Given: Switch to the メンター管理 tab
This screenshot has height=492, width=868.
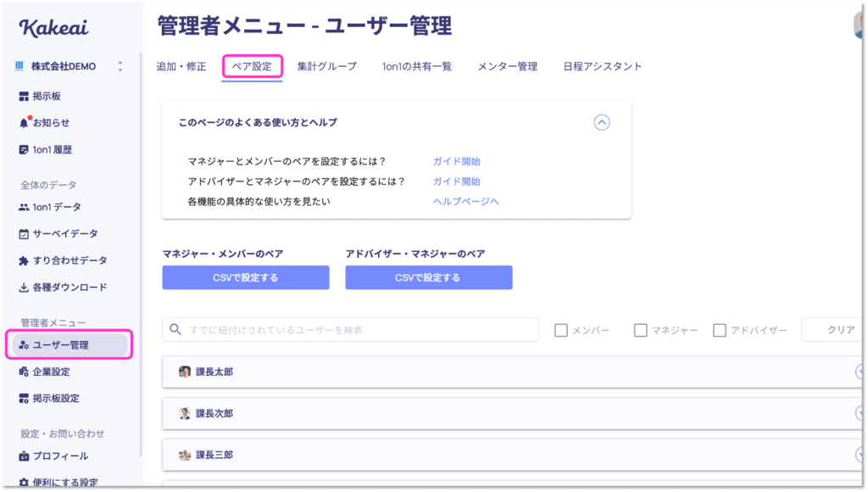Looking at the screenshot, I should (508, 66).
